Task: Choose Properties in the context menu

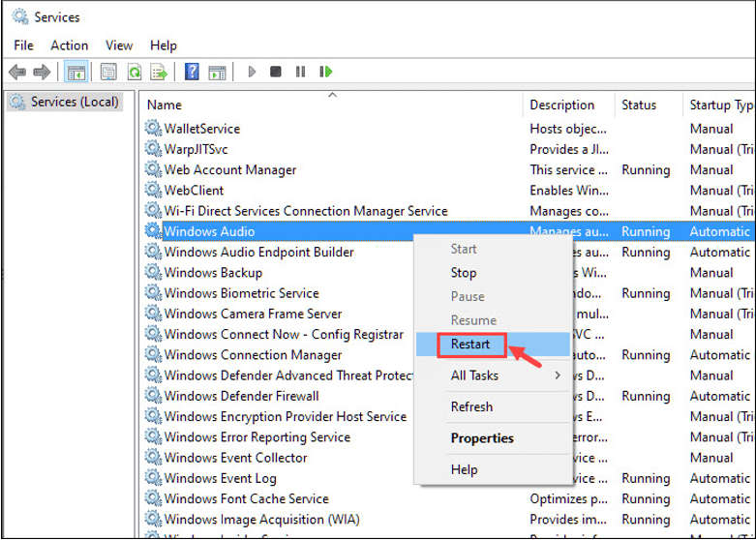Action: (493, 438)
